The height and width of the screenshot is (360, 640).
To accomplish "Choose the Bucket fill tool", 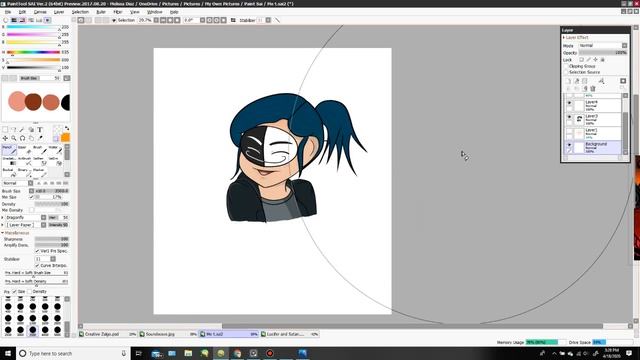I will (x=9, y=173).
